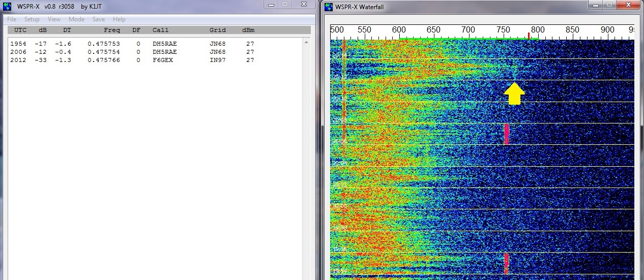Click the red frequency marker on the waterfall scale
Screen dimensions: 644x280
529,36
